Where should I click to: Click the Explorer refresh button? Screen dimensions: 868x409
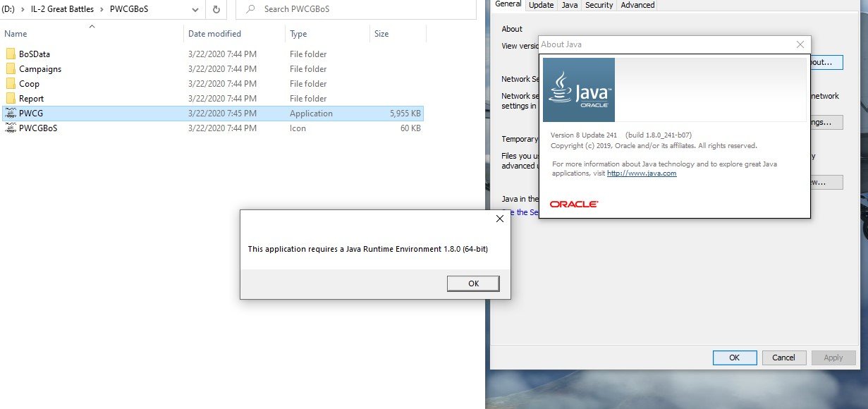(216, 9)
